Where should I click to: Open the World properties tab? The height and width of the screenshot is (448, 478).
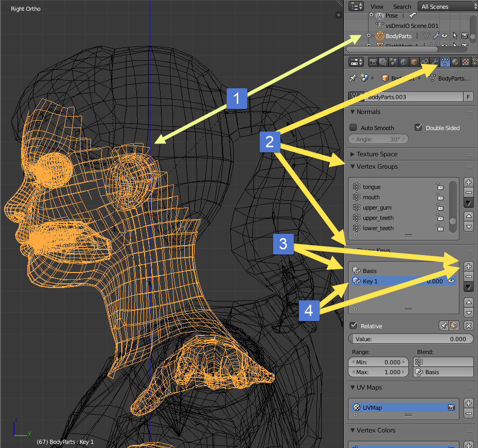(x=404, y=62)
